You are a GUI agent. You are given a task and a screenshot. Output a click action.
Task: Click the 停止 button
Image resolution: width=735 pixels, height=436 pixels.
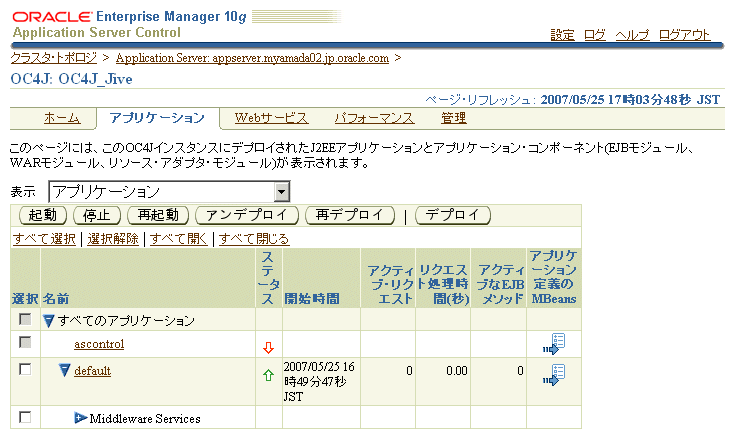97,215
